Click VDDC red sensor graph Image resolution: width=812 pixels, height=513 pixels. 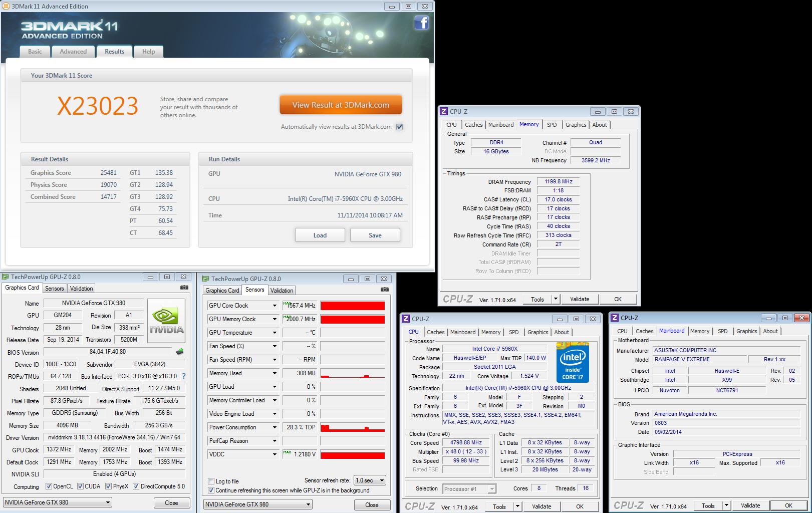point(353,454)
